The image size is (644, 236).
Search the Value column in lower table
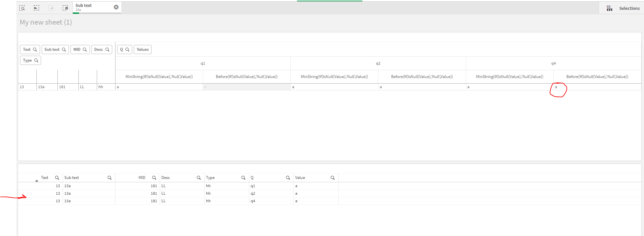(x=333, y=178)
